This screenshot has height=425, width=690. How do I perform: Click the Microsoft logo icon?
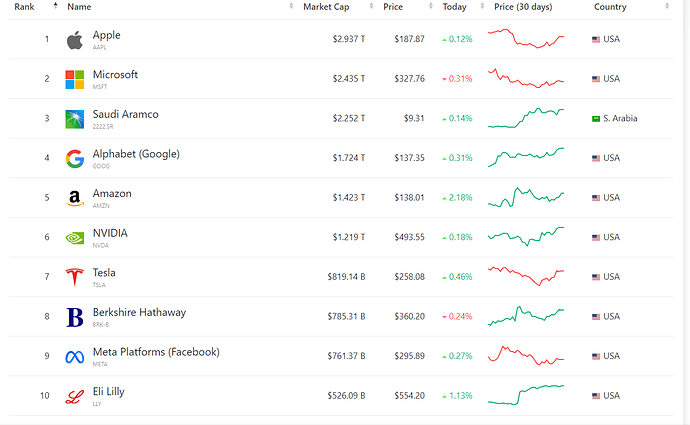pos(75,79)
